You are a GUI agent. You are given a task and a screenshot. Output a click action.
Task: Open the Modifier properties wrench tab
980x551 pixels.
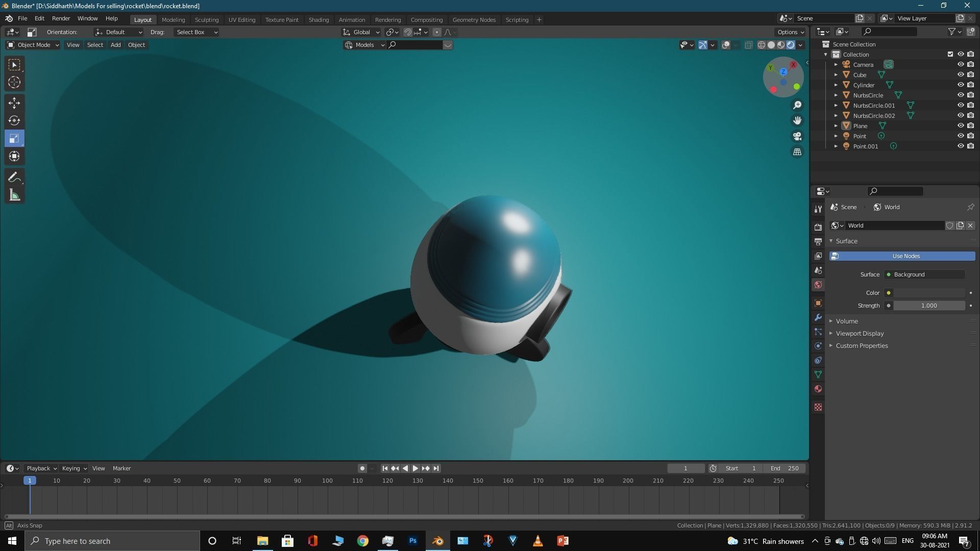click(x=818, y=317)
